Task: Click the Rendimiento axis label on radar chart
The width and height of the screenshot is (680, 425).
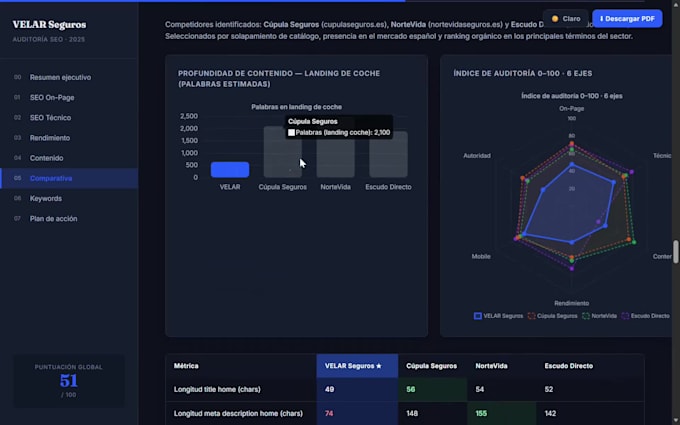Action: point(572,303)
